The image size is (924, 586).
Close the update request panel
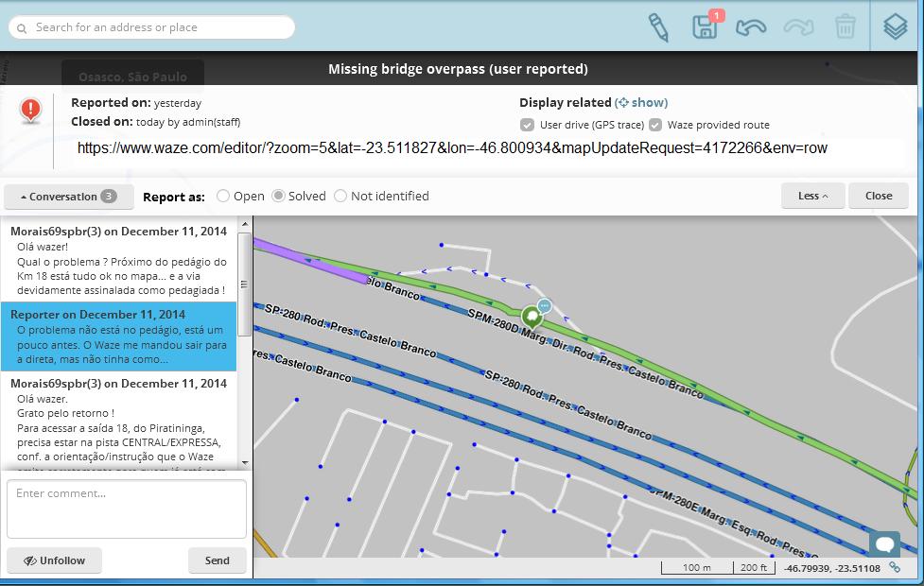(x=878, y=196)
